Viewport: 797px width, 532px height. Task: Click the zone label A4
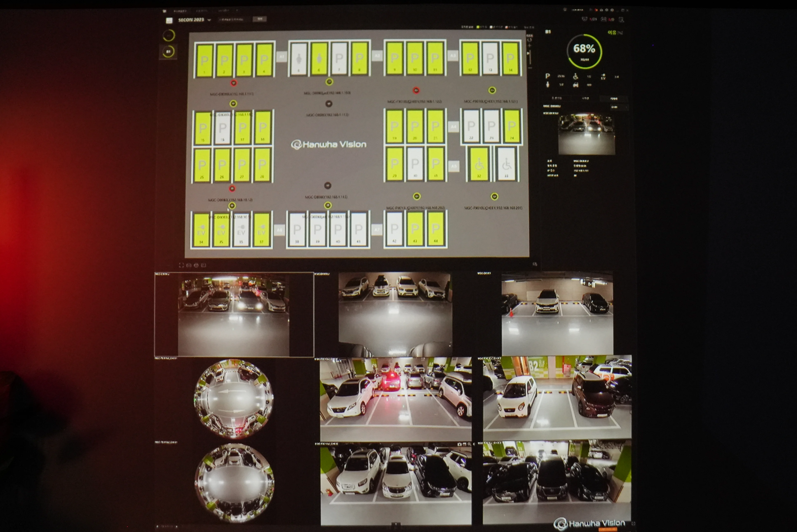pos(453,127)
